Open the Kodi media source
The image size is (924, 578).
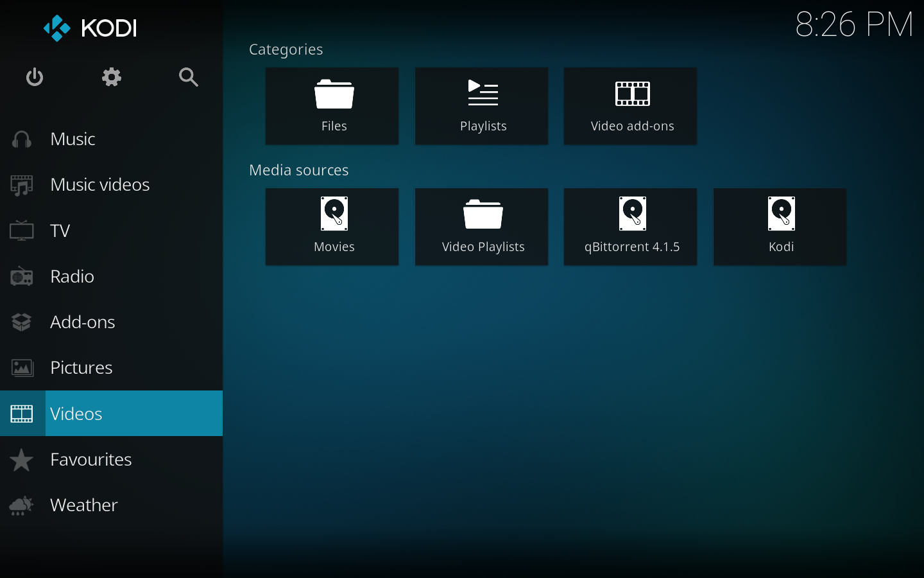click(x=780, y=227)
